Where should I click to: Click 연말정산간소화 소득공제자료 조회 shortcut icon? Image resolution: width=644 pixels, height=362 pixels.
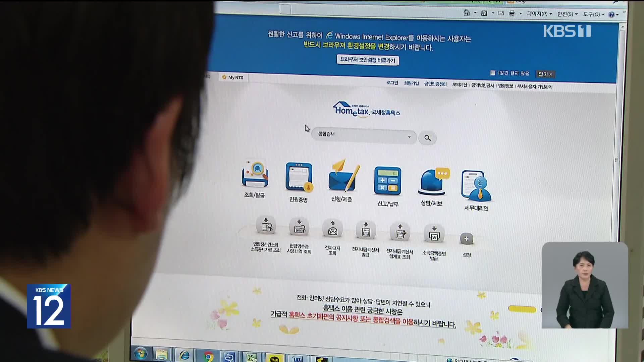click(266, 225)
